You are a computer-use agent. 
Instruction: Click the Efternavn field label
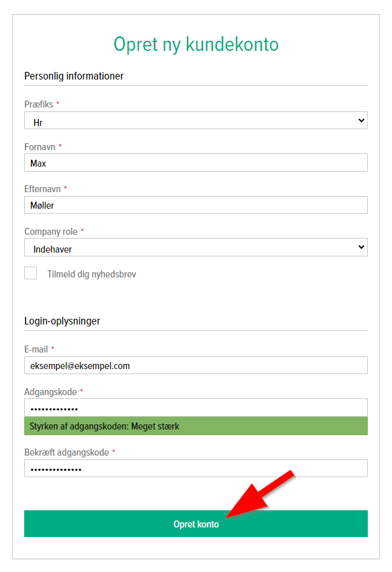[x=43, y=189]
